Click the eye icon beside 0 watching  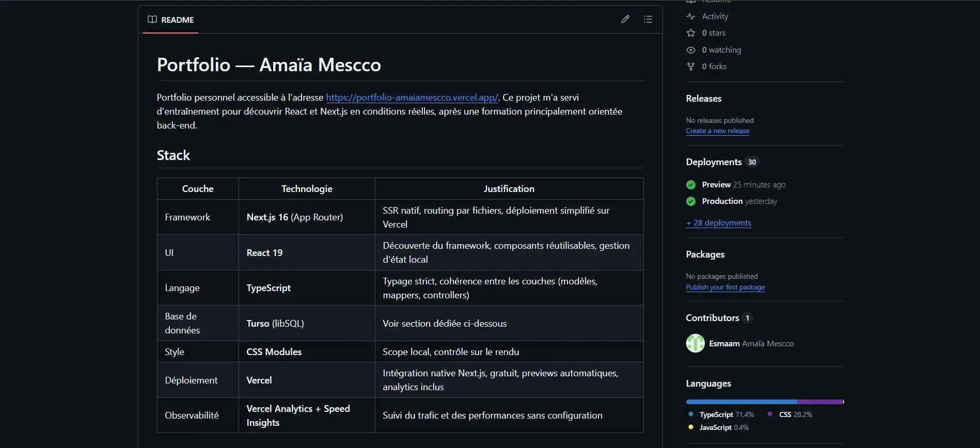tap(691, 50)
